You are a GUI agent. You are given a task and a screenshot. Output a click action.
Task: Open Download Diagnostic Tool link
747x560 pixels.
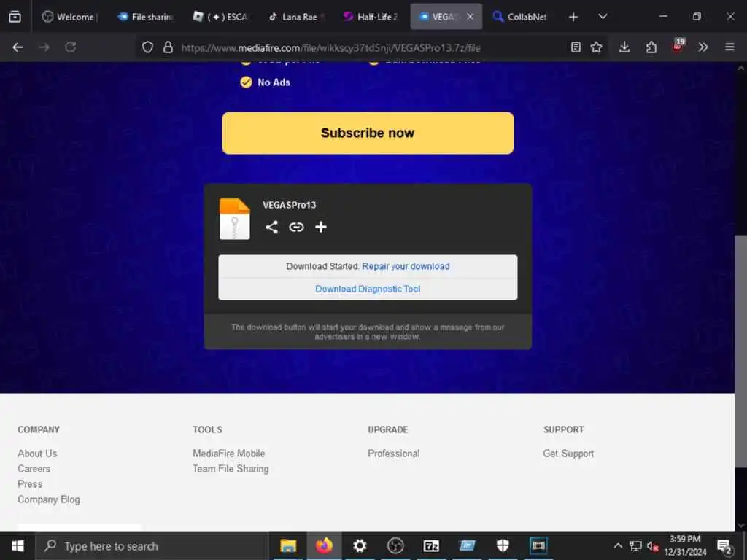pos(368,289)
